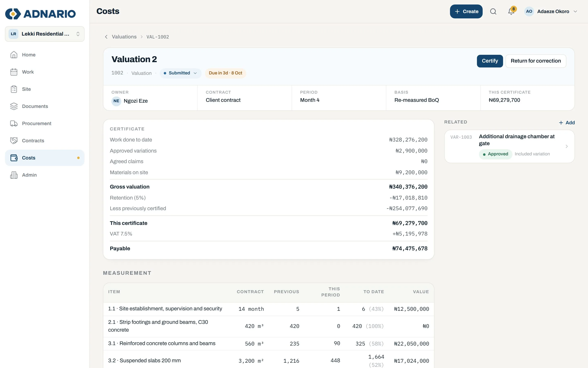
Task: Click the Documents layers icon
Action: click(14, 106)
